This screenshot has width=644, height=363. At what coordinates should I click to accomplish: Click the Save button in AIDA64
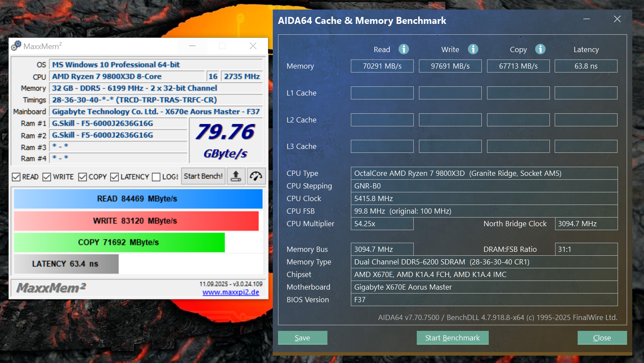point(303,338)
